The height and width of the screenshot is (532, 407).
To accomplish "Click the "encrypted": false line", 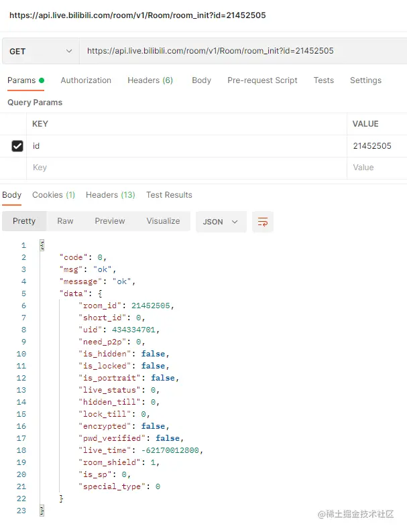I will [x=124, y=426].
